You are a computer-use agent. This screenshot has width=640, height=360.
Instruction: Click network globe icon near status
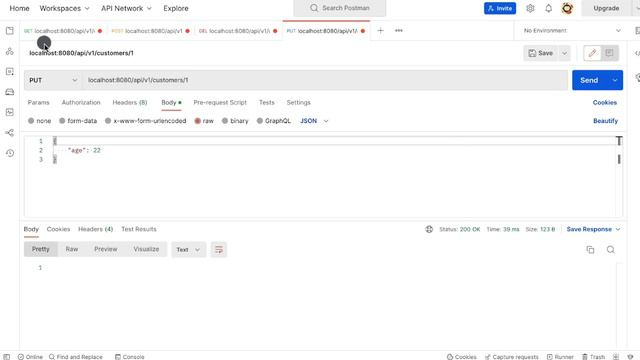429,229
